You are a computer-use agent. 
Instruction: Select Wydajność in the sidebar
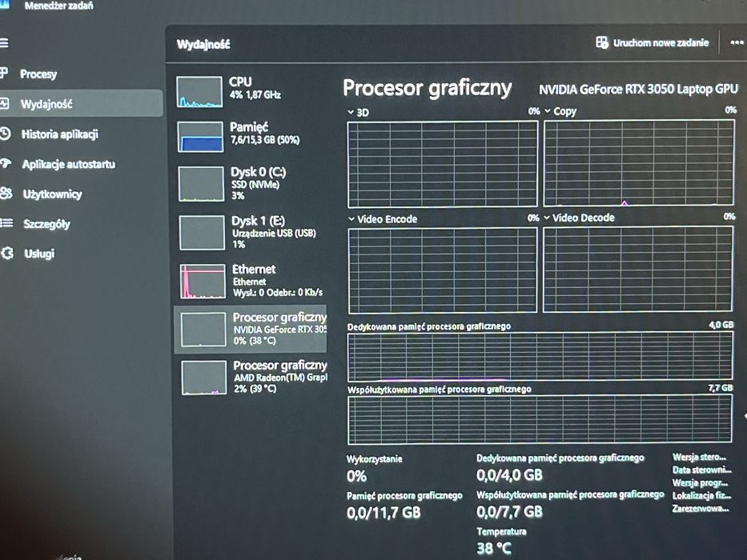[81, 103]
